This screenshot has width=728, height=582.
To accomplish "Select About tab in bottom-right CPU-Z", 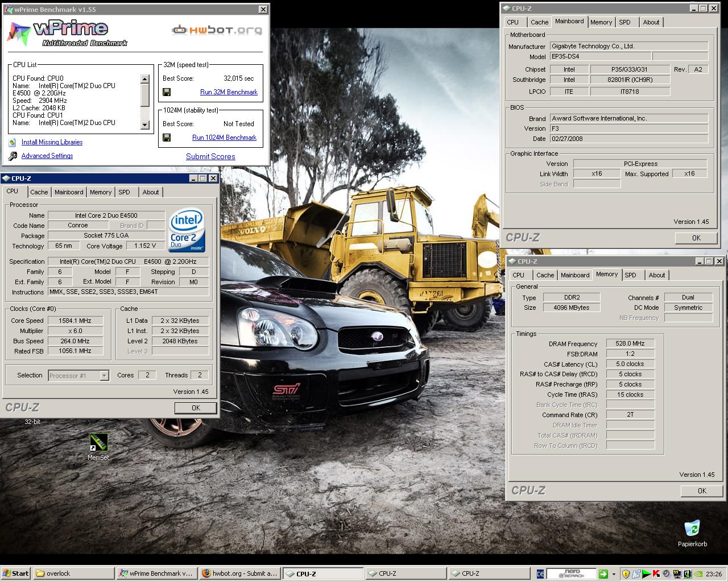I will pyautogui.click(x=657, y=275).
